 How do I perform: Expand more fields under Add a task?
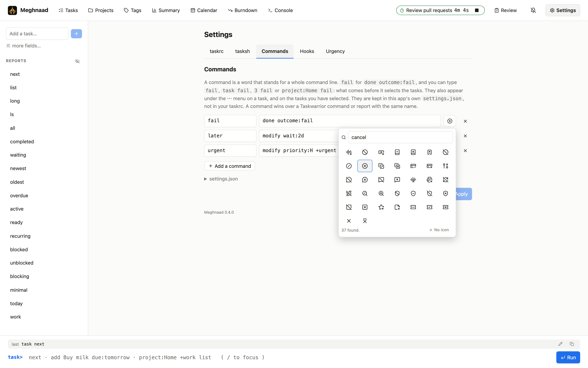[x=23, y=46]
